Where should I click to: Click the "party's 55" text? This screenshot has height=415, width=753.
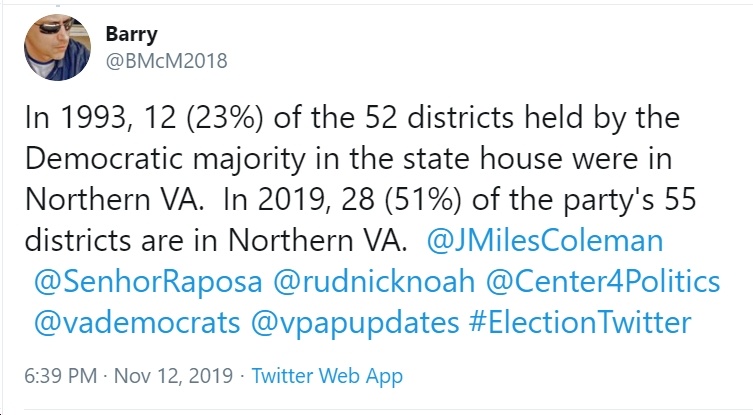pos(630,200)
